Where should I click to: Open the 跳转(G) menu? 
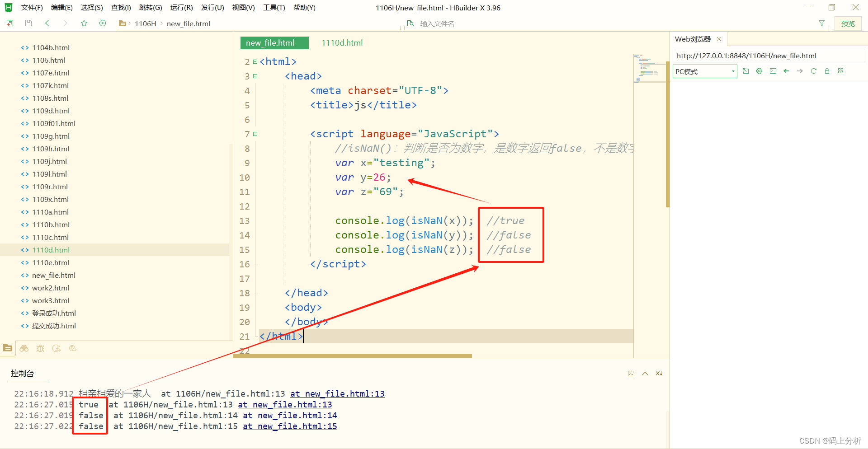point(151,8)
